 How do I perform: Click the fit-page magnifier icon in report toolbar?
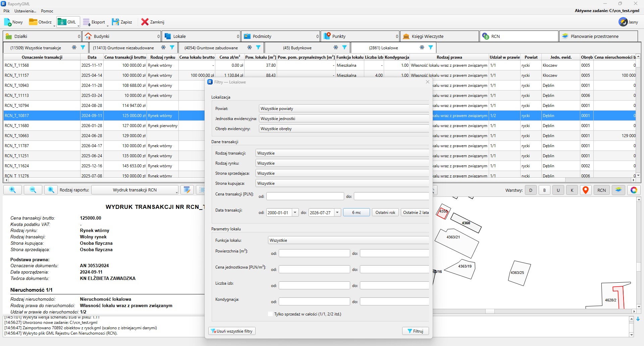point(51,190)
